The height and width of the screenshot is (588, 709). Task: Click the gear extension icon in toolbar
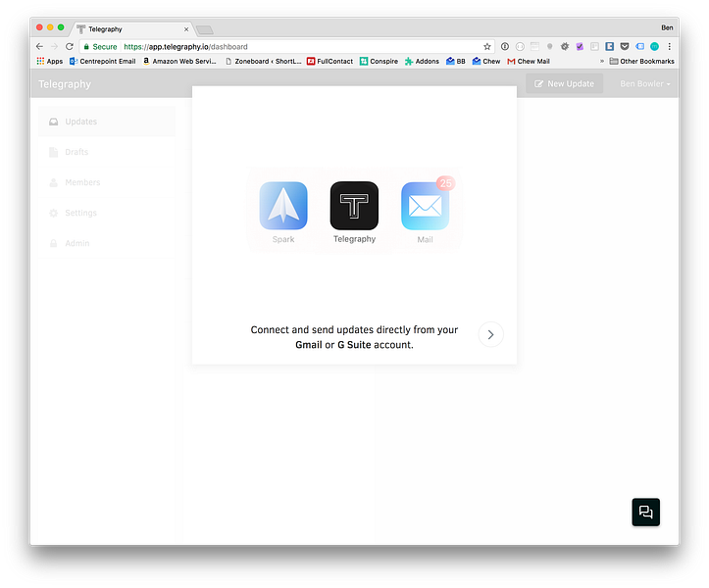(x=565, y=46)
